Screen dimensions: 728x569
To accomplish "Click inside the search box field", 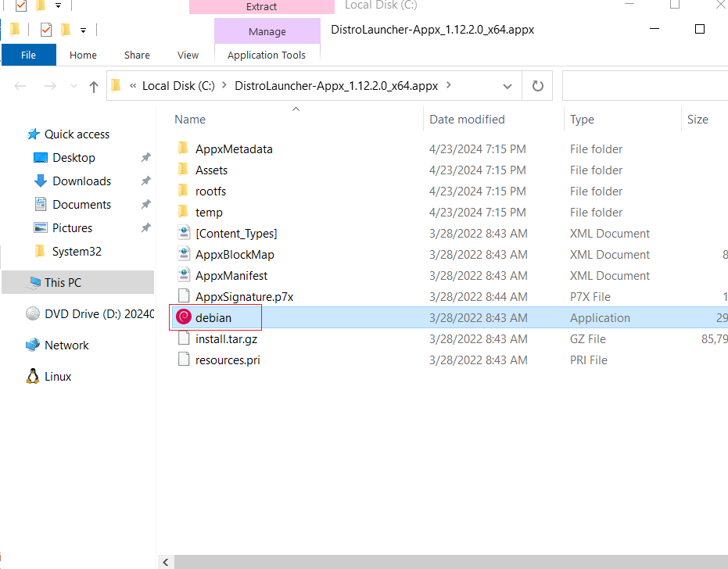I will tap(645, 86).
